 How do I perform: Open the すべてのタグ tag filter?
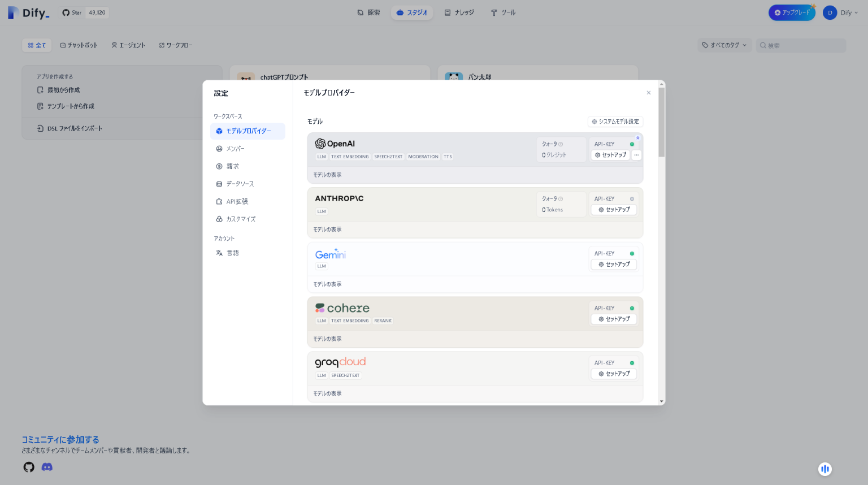(x=724, y=45)
